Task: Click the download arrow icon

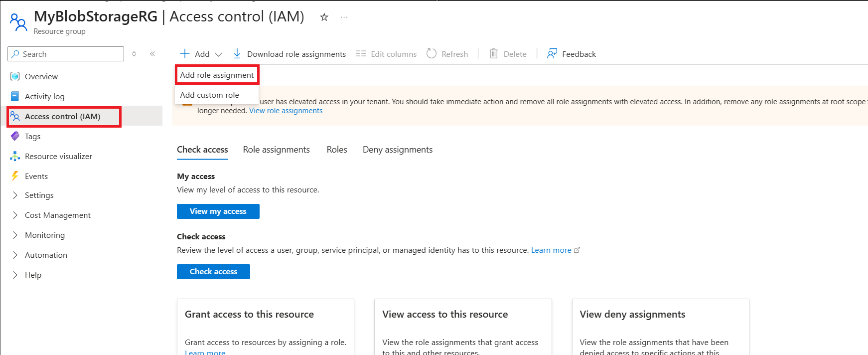Action: click(x=237, y=54)
